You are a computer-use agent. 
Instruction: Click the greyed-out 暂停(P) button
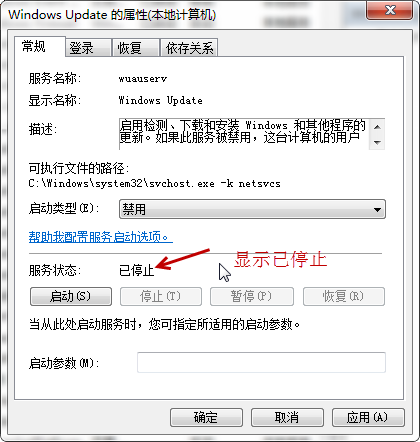(252, 296)
